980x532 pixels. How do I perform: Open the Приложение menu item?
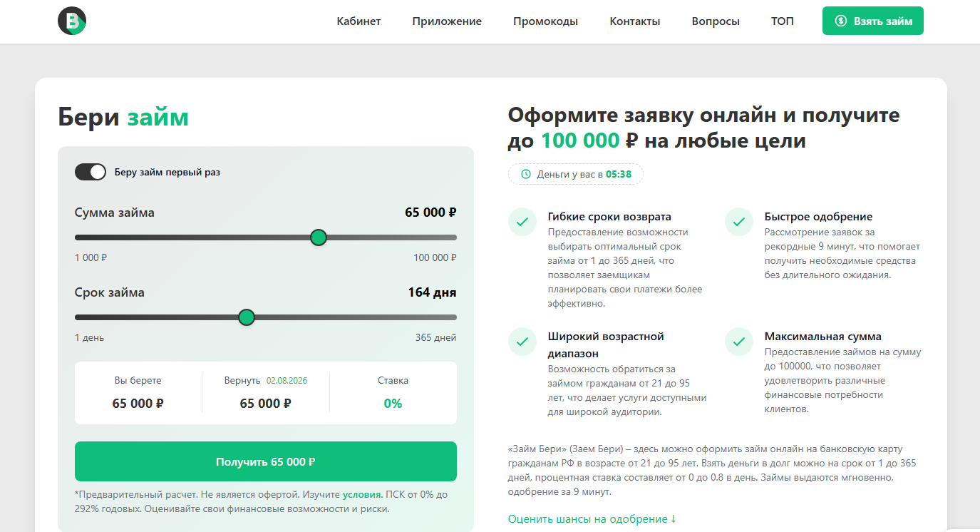coord(447,21)
